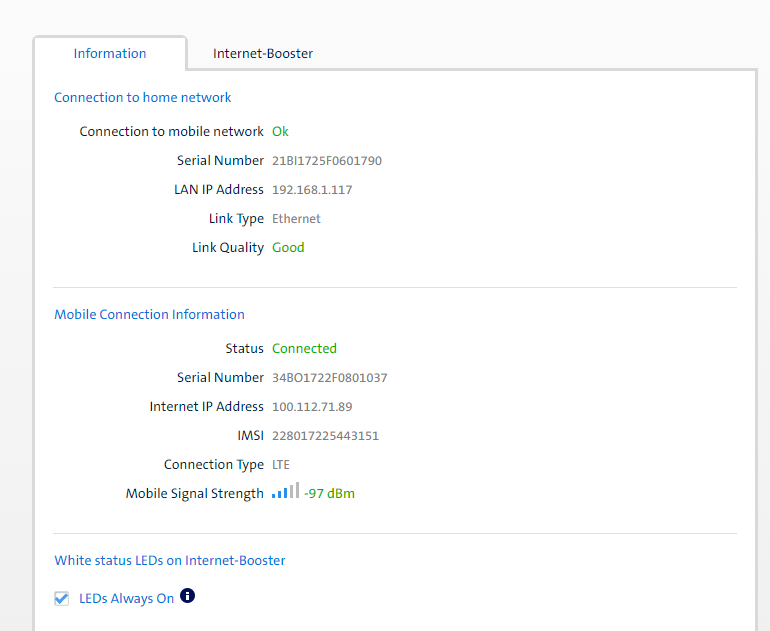This screenshot has width=770, height=631.
Task: Uncheck the LEDs Always On checkbox
Action: click(x=62, y=598)
